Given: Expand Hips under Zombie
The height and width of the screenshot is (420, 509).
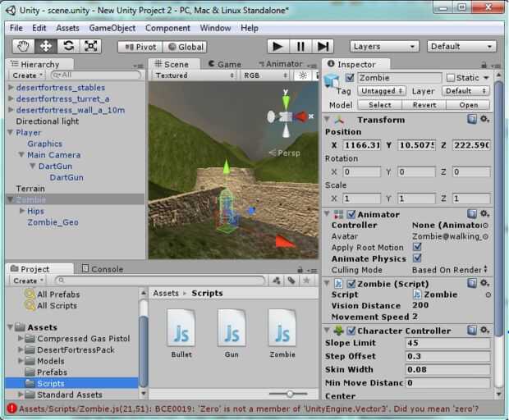Looking at the screenshot, I should pos(22,211).
